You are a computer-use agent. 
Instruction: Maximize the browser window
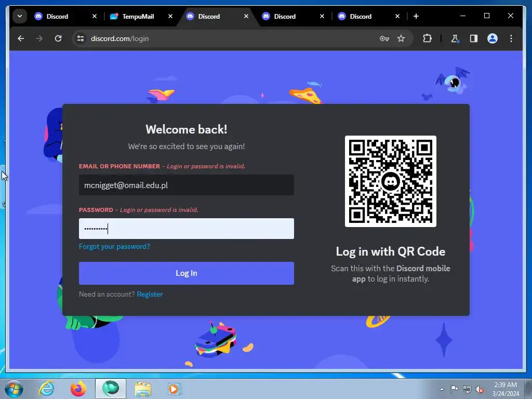487,16
